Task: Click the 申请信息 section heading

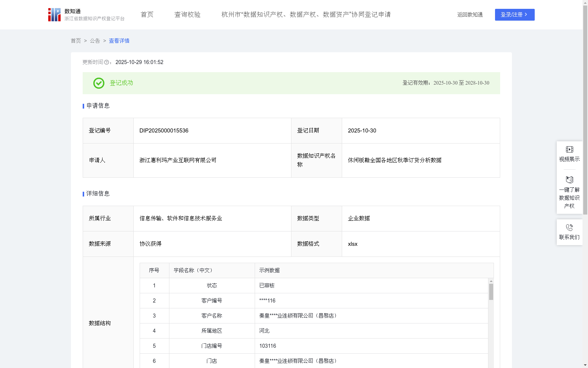Action: click(x=98, y=106)
